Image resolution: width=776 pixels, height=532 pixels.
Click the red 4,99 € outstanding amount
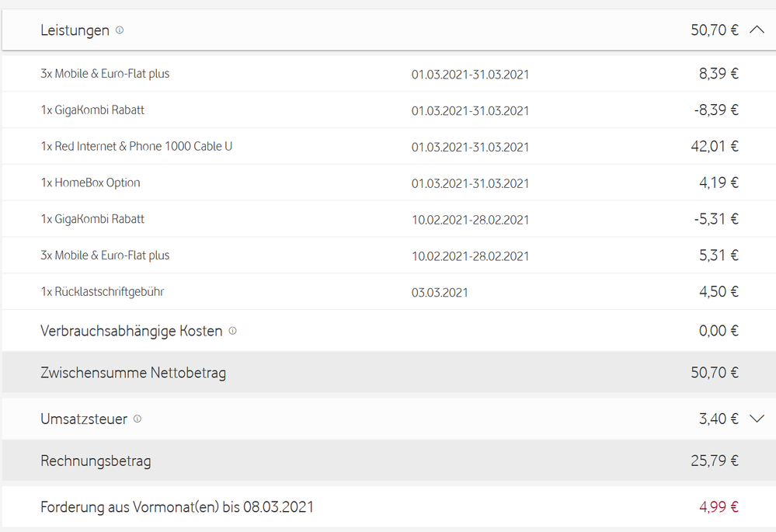(x=718, y=507)
